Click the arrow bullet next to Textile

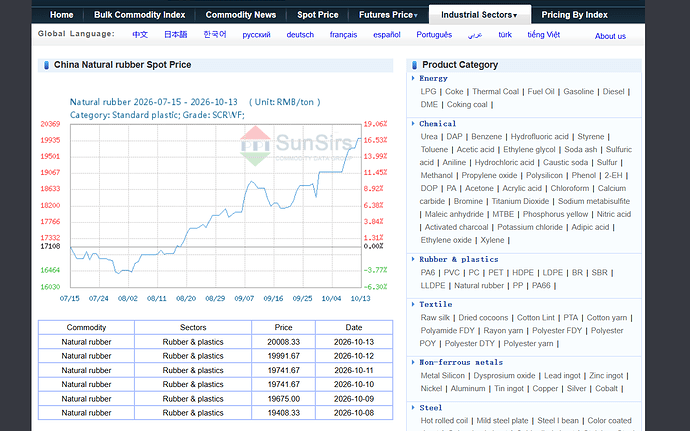point(413,304)
